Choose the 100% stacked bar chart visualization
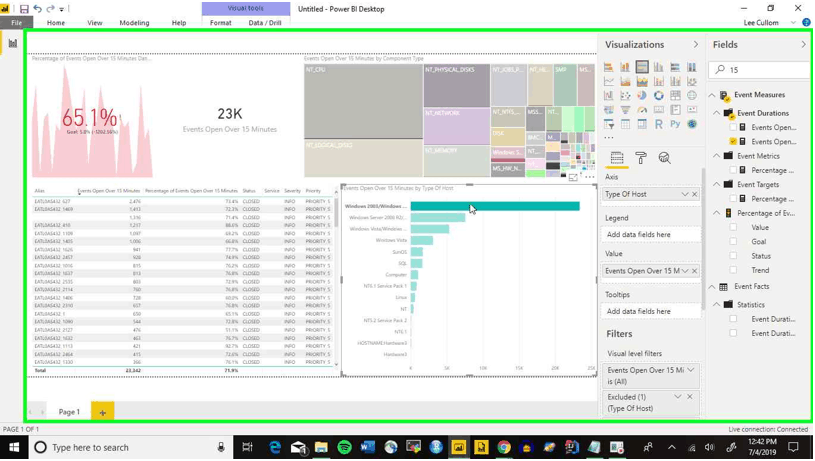Image resolution: width=815 pixels, height=461 pixels. click(x=675, y=67)
